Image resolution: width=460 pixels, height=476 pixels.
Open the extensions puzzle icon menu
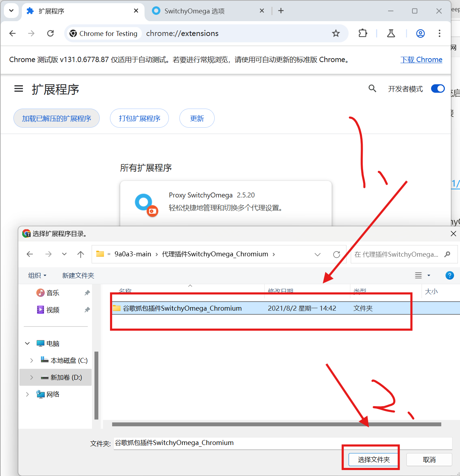363,33
